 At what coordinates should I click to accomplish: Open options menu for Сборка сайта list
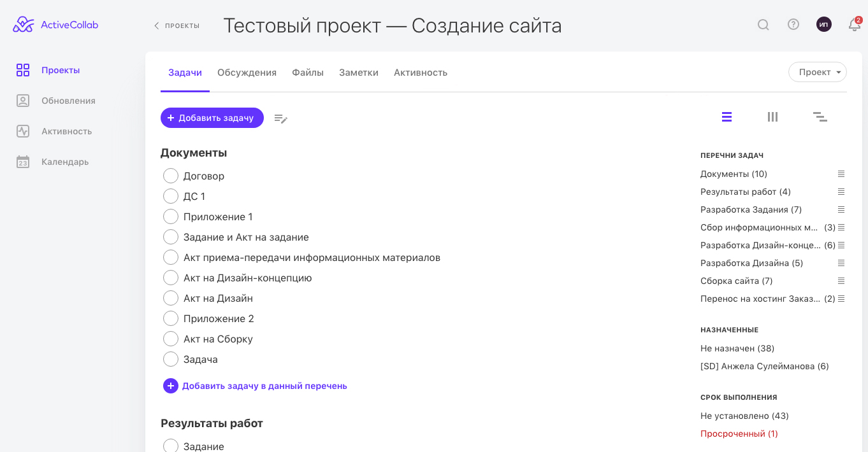[841, 281]
